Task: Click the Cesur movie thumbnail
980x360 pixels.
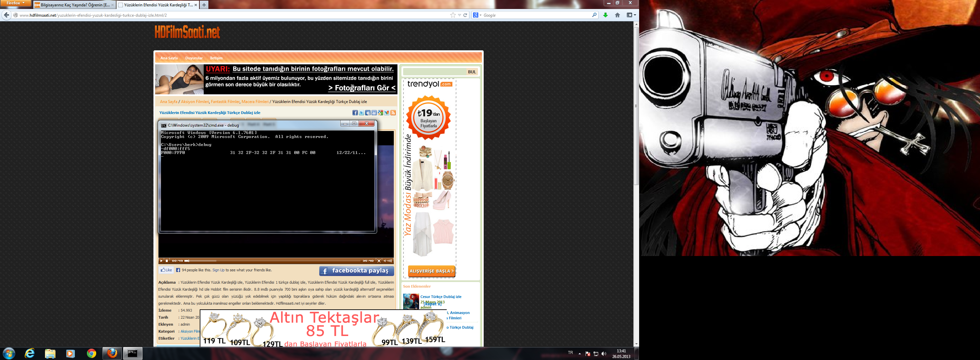Action: coord(411,301)
